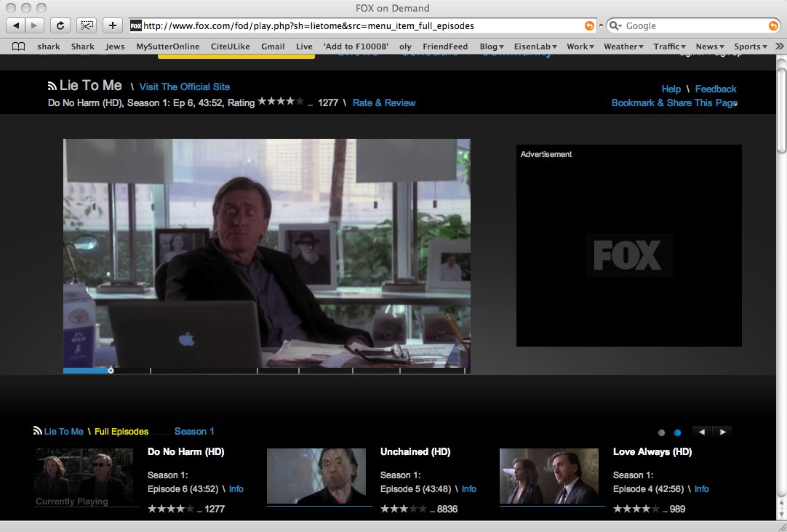
Task: Select the blue pagination dot
Action: coord(677,432)
